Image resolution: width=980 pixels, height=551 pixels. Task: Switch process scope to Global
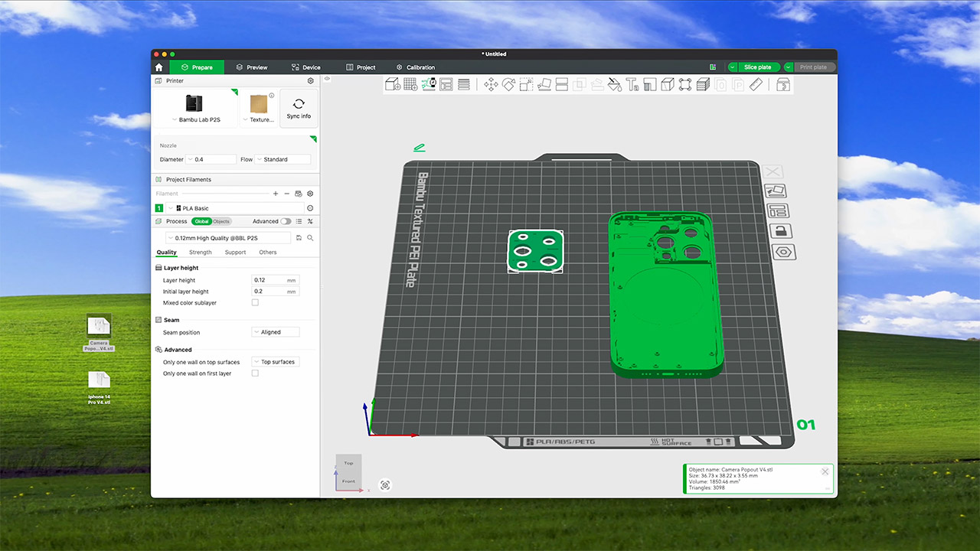click(201, 221)
